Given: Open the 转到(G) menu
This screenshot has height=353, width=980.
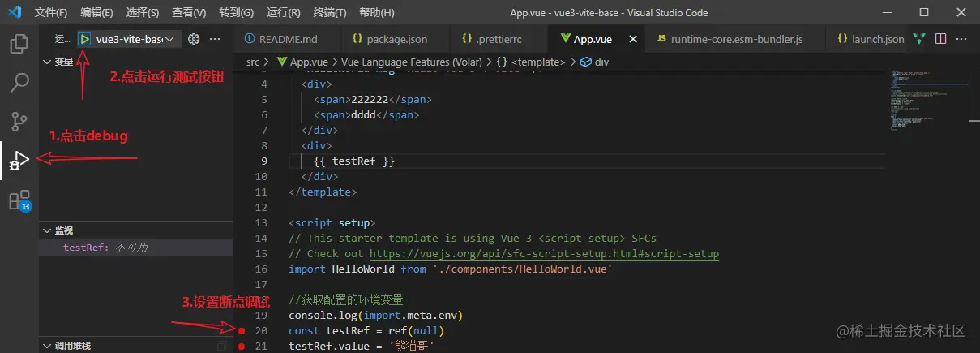Looking at the screenshot, I should pyautogui.click(x=236, y=13).
